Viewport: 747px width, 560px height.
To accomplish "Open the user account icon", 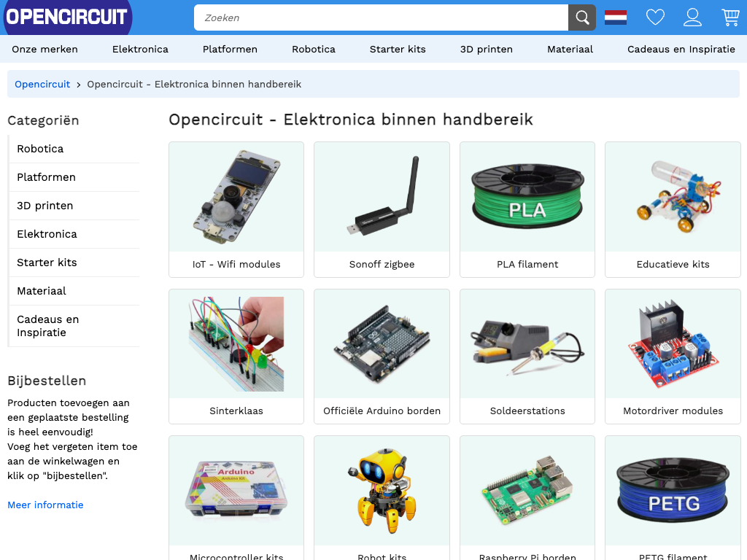I will 692,17.
